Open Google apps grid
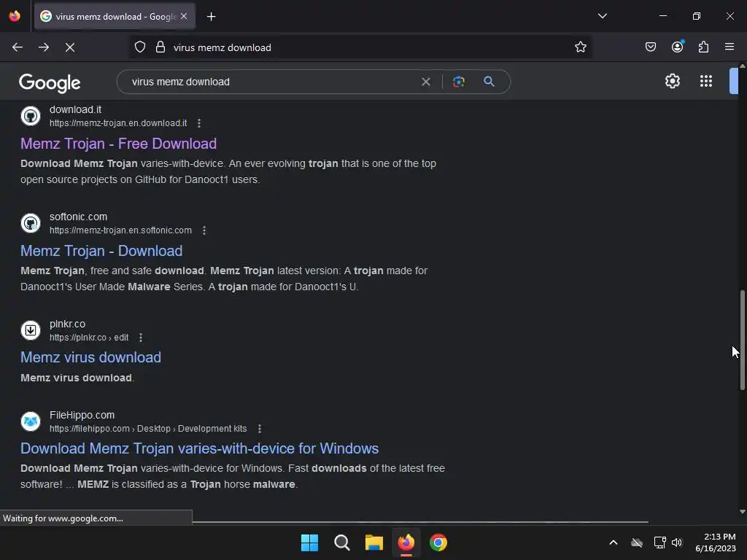 click(x=706, y=81)
